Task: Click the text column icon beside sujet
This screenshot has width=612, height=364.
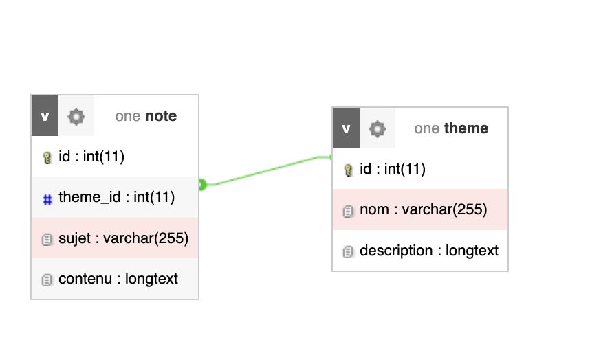Action: pyautogui.click(x=47, y=239)
